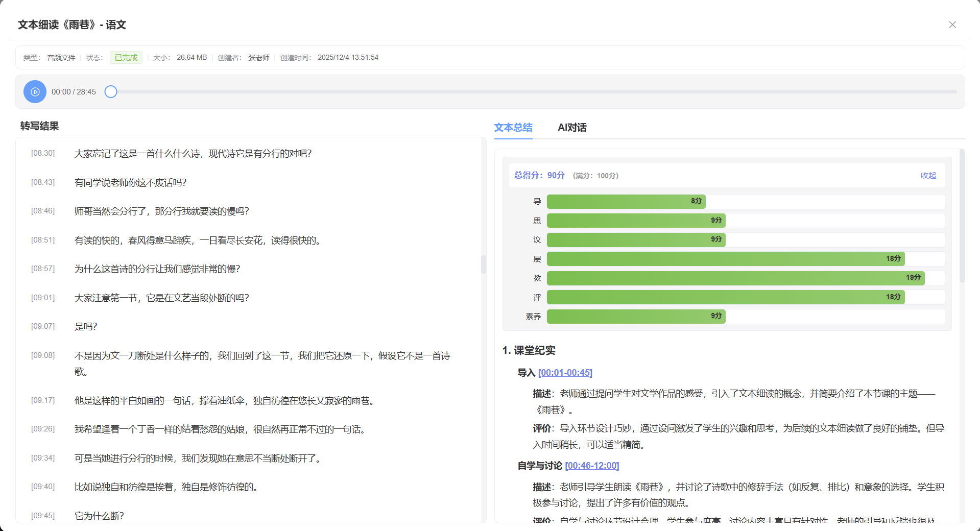
Task: Open timestamp link 00:46-12:00 beside 自学与讨论
Action: click(x=592, y=465)
